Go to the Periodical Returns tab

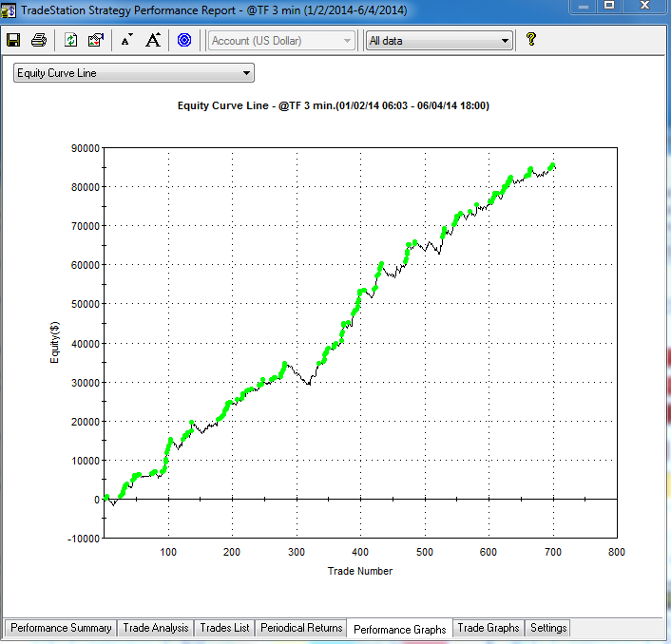301,628
